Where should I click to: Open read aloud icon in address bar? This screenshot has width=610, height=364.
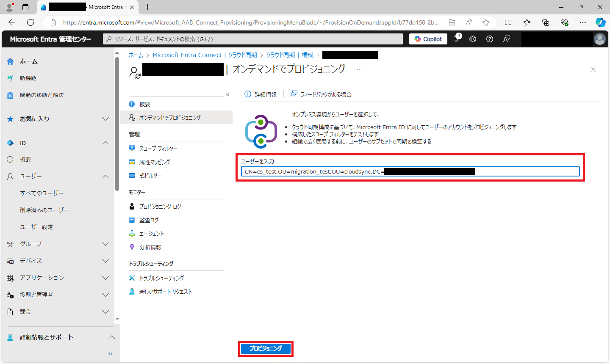pyautogui.click(x=469, y=22)
